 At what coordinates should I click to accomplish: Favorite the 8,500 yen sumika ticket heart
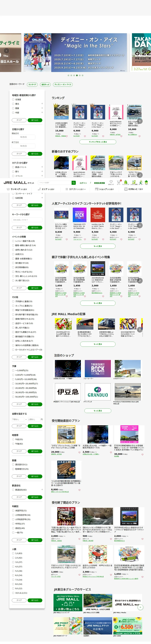103,239
